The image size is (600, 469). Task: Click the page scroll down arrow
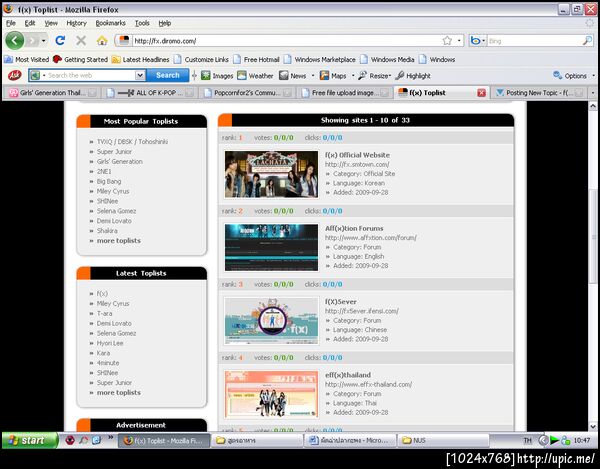click(x=593, y=426)
